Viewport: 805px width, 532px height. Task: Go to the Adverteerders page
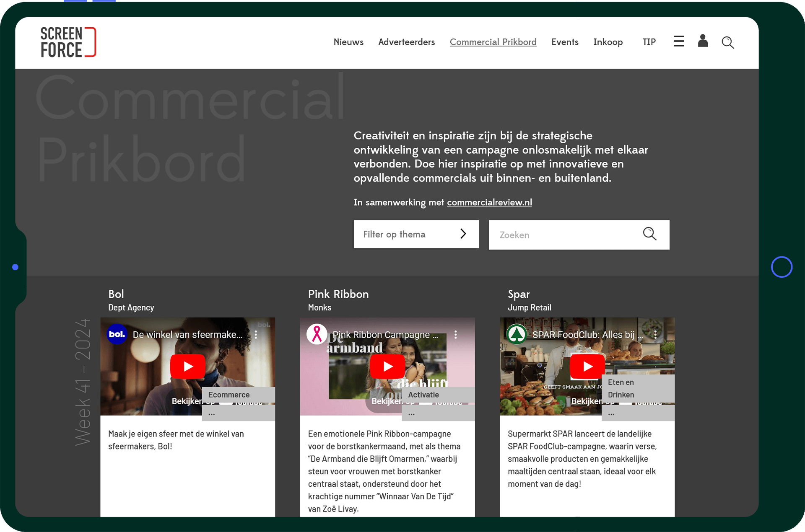click(406, 42)
